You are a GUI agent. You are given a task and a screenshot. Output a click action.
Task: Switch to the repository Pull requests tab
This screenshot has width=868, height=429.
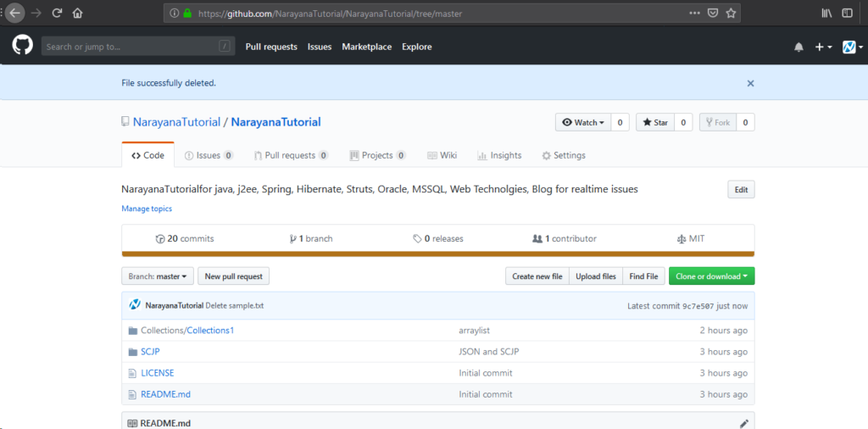(x=292, y=155)
